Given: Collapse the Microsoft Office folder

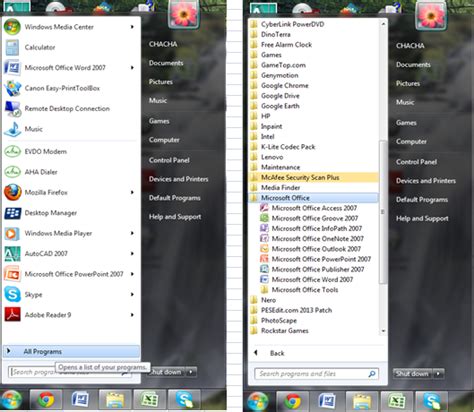Looking at the screenshot, I should (x=313, y=198).
